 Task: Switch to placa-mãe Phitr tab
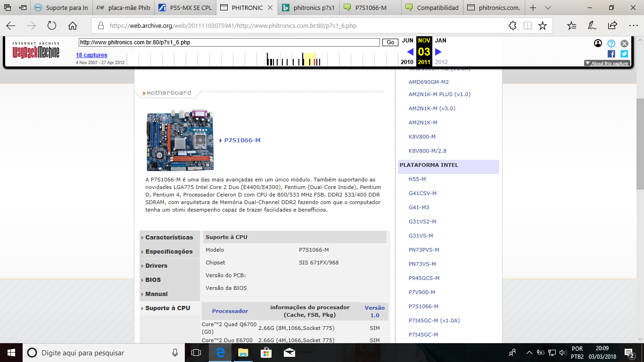123,8
